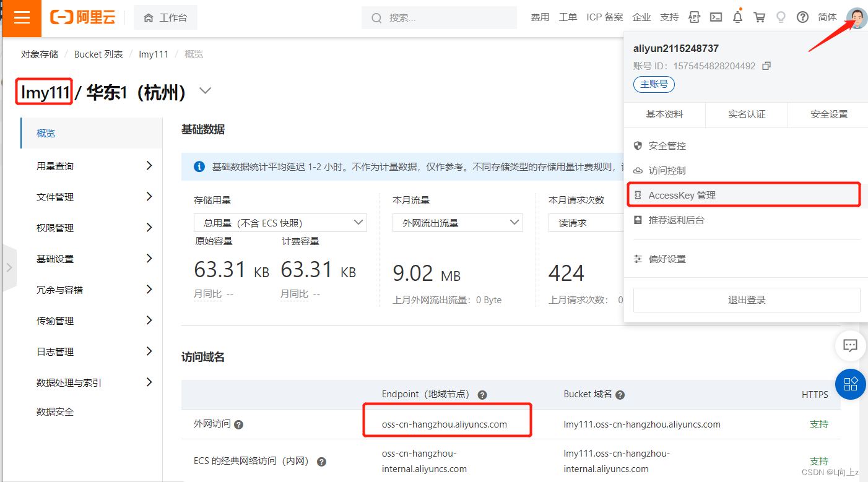Open the ICP 备案 menu

[605, 17]
